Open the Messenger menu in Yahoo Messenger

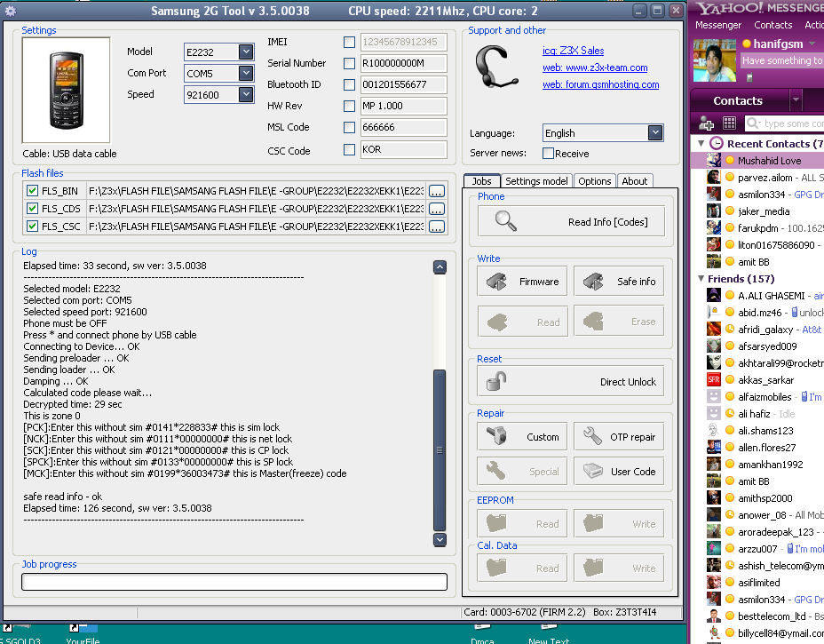[717, 25]
